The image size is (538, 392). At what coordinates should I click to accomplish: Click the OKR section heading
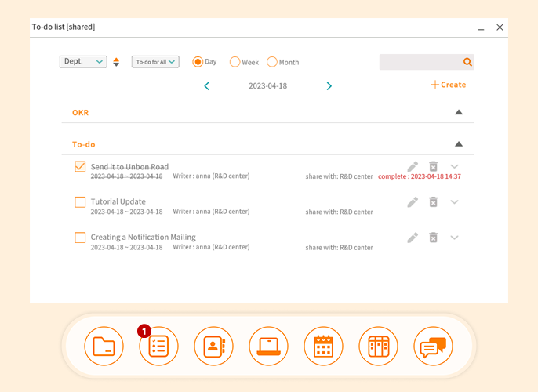pyautogui.click(x=80, y=113)
